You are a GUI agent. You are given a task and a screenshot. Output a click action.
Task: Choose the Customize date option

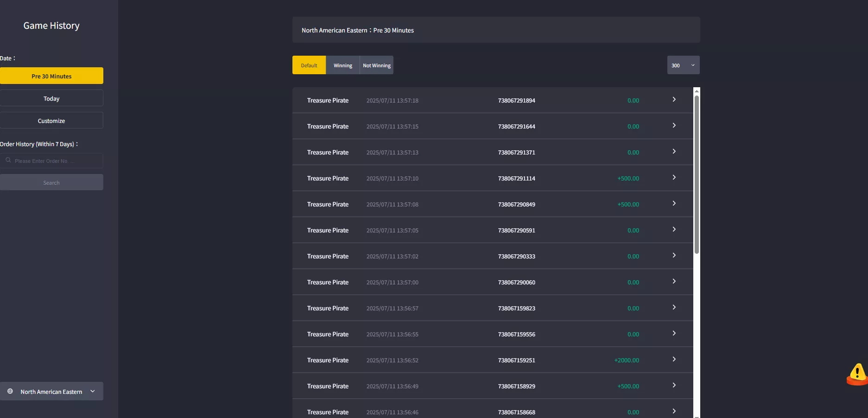[51, 120]
